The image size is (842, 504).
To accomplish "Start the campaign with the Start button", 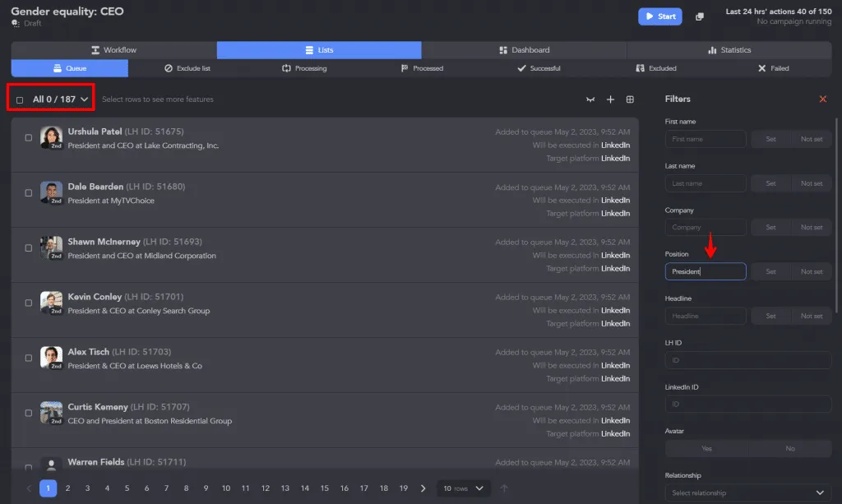I will 660,16.
